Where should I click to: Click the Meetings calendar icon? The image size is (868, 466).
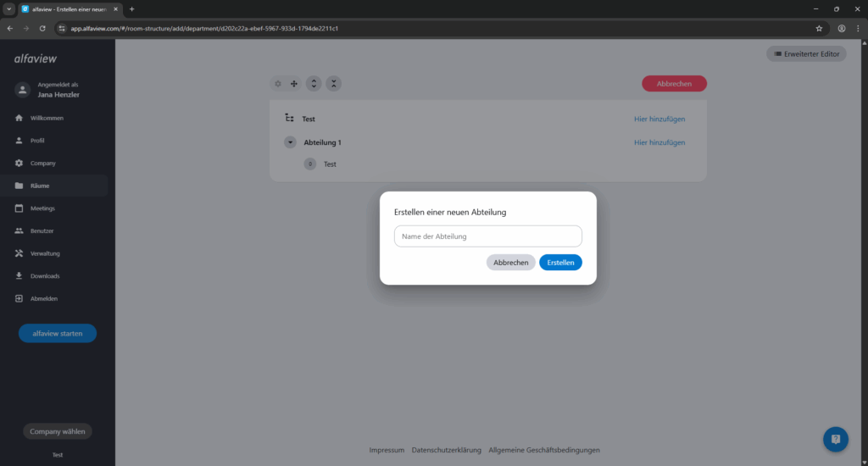19,208
